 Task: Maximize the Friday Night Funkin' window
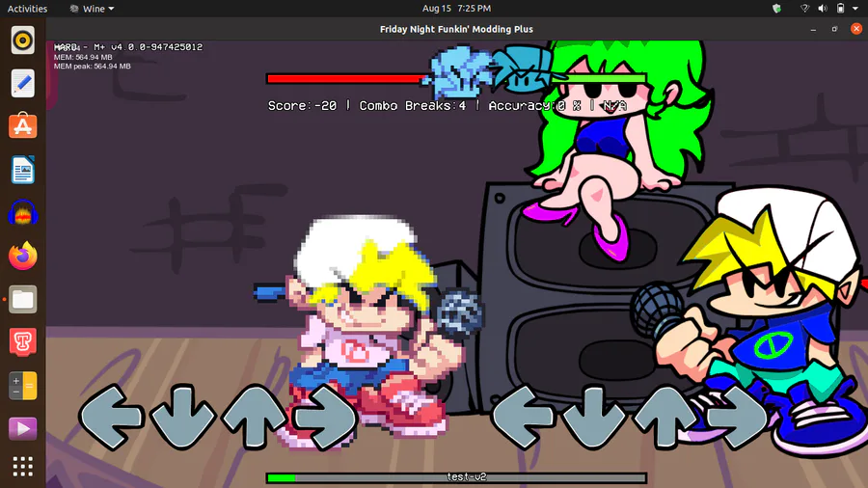835,29
